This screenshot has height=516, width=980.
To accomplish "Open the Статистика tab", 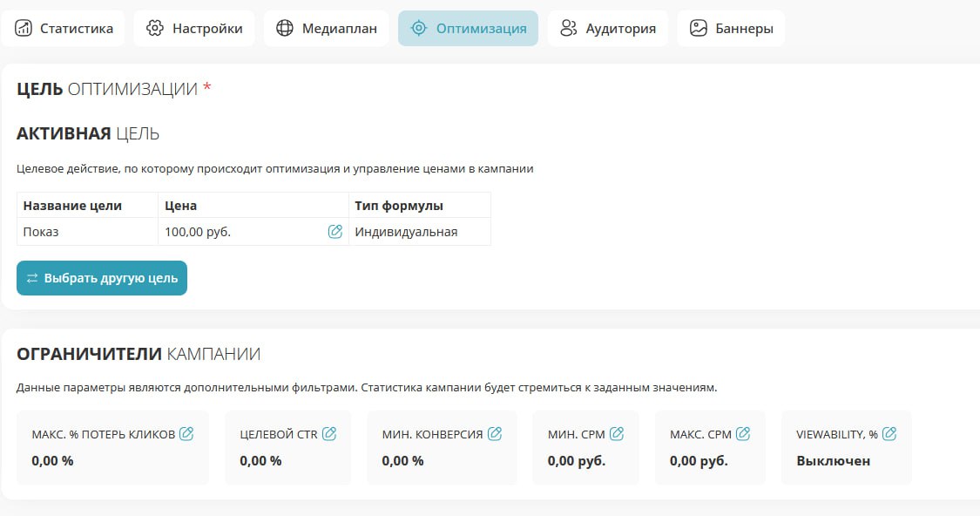I will (63, 28).
